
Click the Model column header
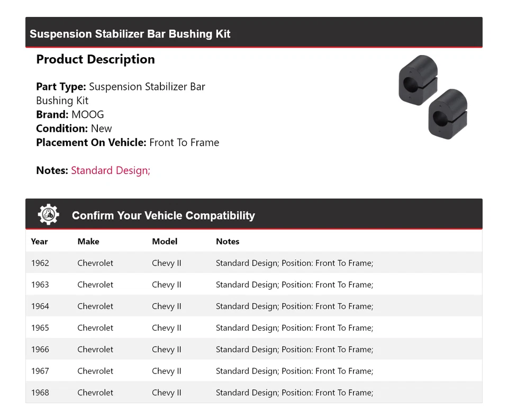click(165, 241)
